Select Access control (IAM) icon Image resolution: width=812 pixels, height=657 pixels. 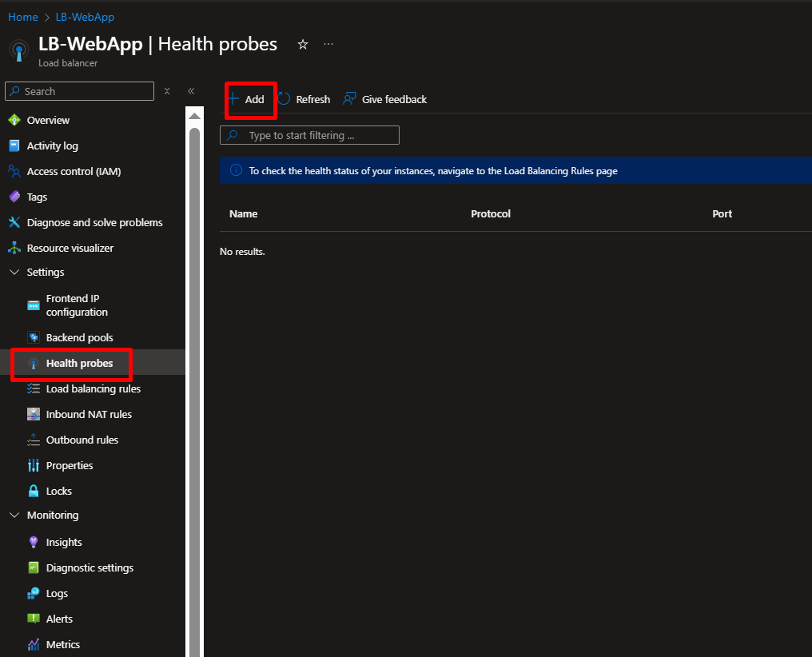tap(14, 171)
